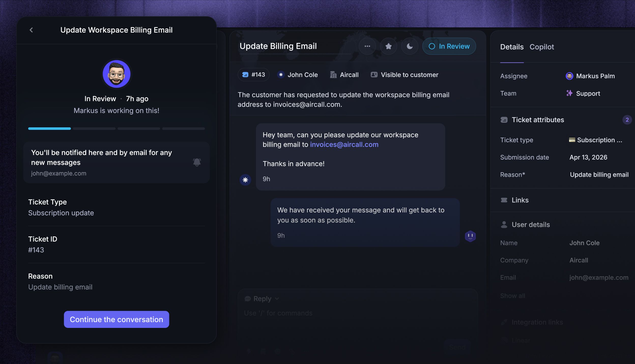
Task: Collapse the User details section
Action: click(x=530, y=225)
